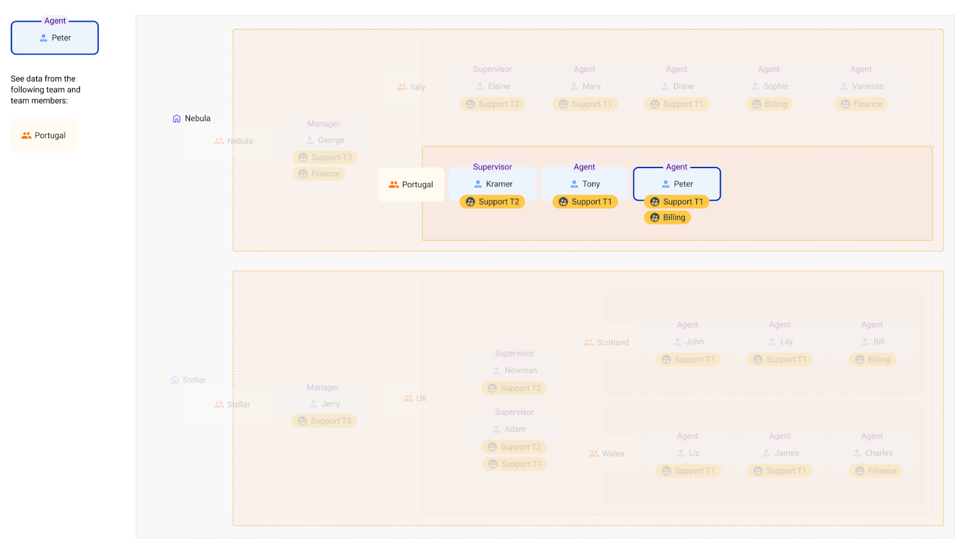Select Supervisor Kramer's card
This screenshot has height=560, width=968.
pos(492,183)
